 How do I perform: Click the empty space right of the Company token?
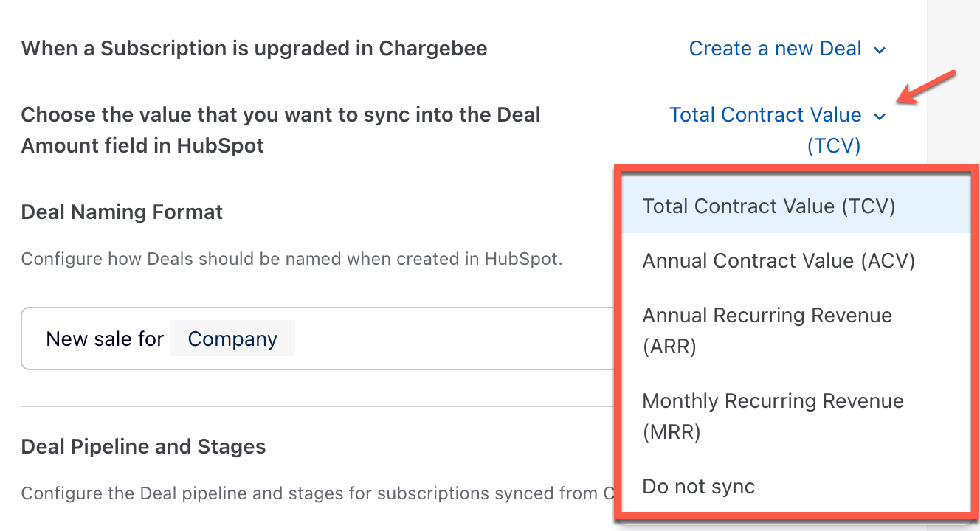click(443, 339)
